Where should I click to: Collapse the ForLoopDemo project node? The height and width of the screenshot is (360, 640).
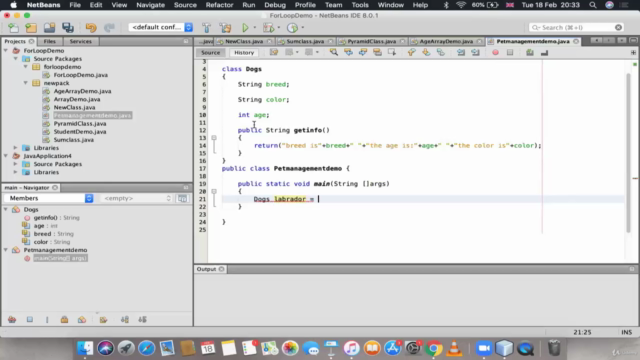[6, 51]
